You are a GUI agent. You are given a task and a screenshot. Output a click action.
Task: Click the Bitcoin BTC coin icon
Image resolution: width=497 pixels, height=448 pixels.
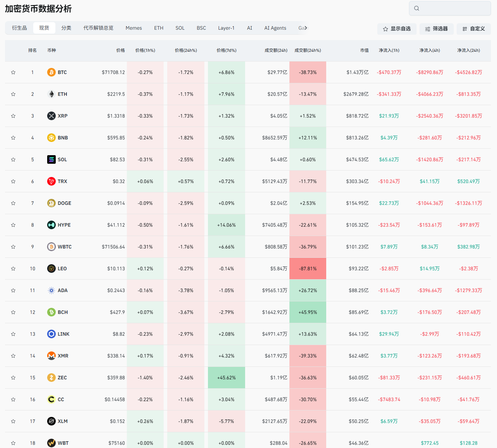(x=51, y=72)
